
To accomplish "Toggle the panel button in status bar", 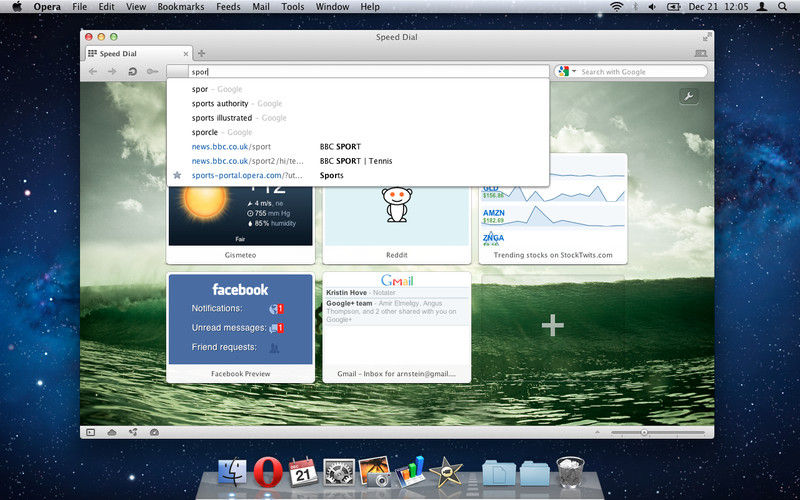I will [90, 432].
